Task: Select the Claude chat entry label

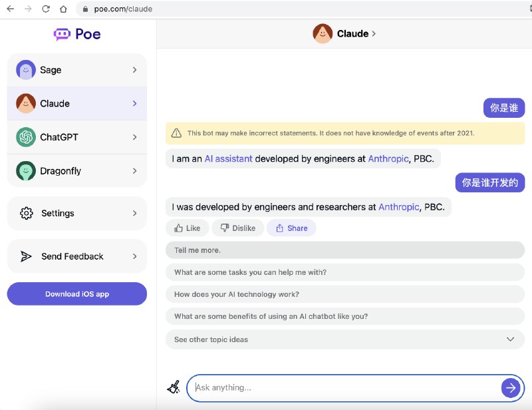Action: (x=55, y=104)
